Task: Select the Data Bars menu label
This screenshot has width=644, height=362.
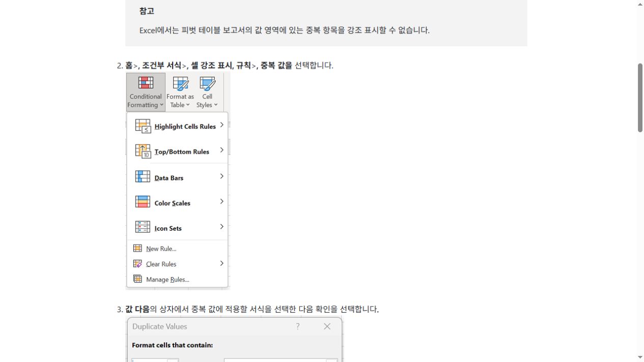Action: tap(169, 178)
